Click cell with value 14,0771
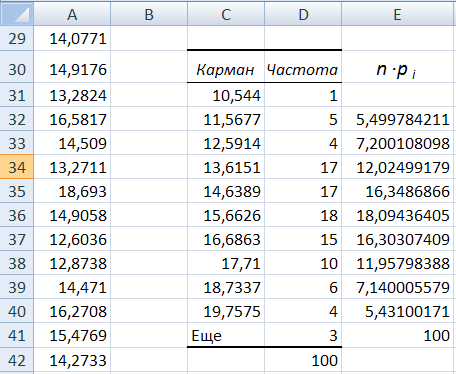The height and width of the screenshot is (374, 456). click(x=72, y=38)
